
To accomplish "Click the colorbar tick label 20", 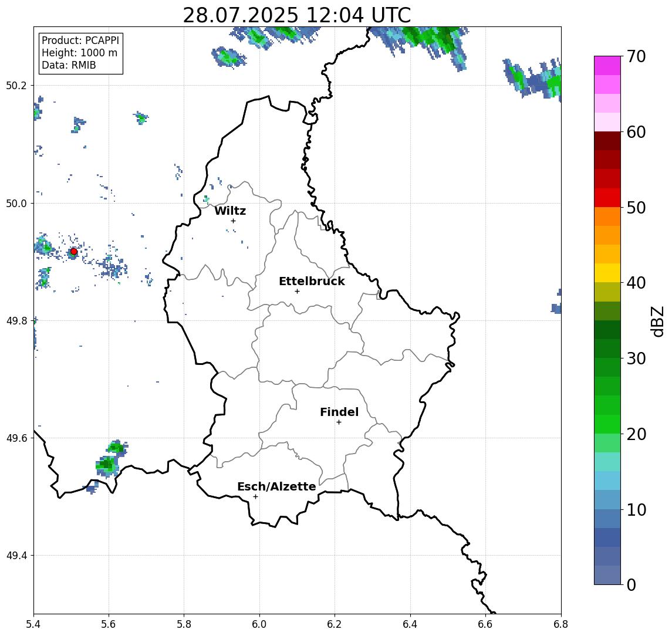I will click(636, 434).
